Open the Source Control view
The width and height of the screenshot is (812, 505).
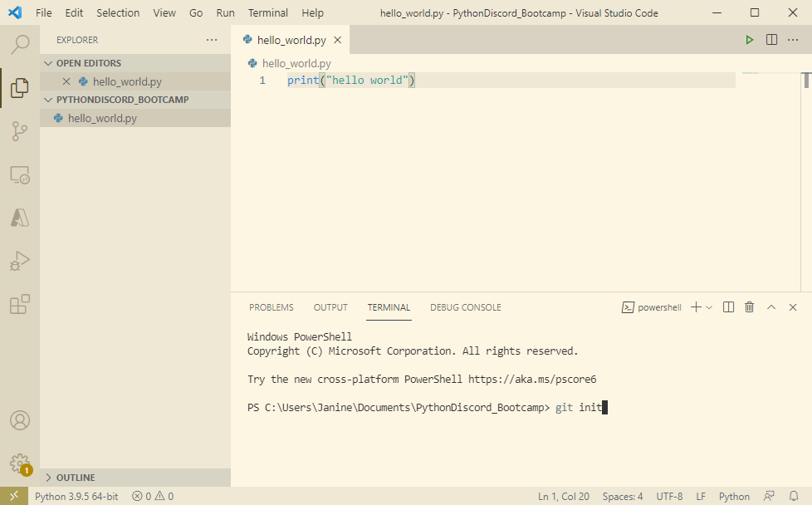[20, 131]
